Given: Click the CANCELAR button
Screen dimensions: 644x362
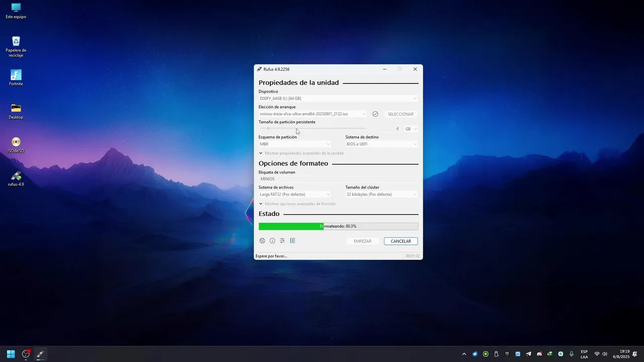Looking at the screenshot, I should (400, 241).
